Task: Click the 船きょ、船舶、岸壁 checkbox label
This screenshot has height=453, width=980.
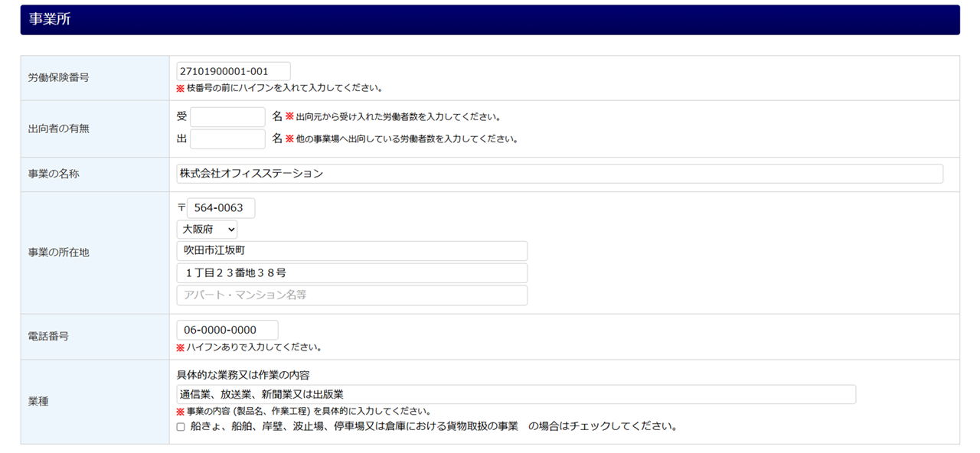Action: [x=433, y=426]
